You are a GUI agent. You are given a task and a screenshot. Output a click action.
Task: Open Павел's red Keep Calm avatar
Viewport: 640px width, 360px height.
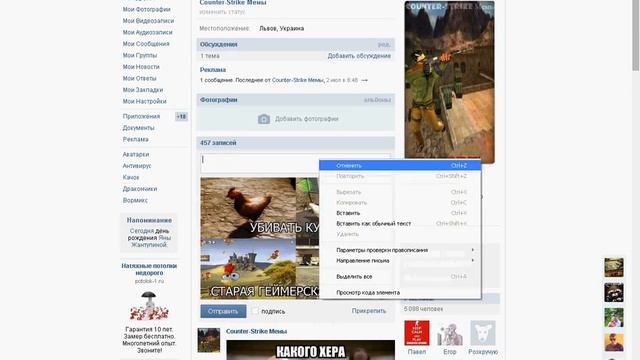pos(417,333)
